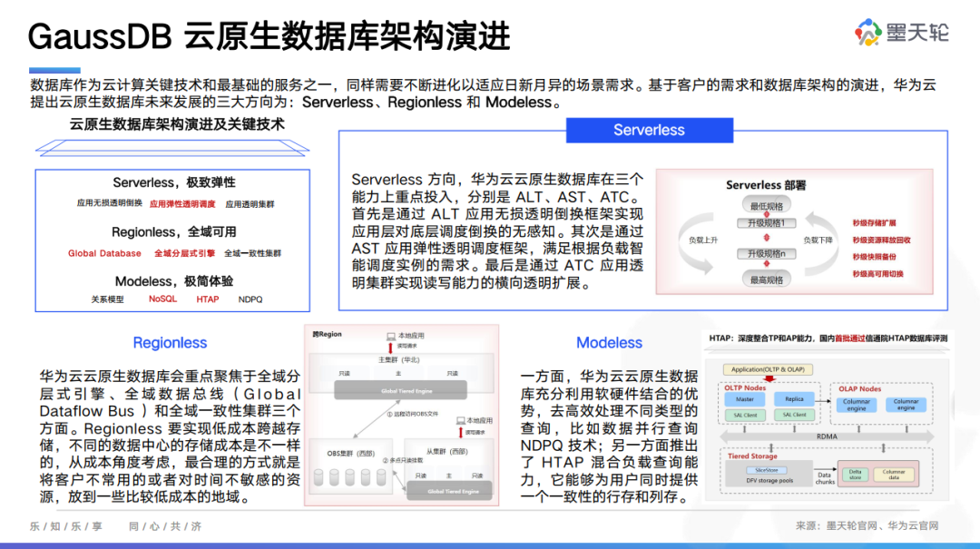Click the HTAP diagram caption at top
Viewport: 980px width, 549px height.
pos(828,338)
